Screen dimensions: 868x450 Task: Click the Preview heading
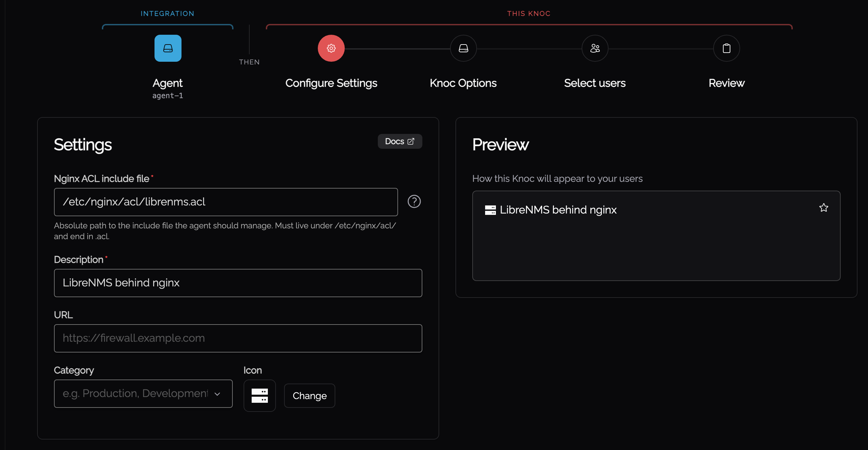point(500,145)
